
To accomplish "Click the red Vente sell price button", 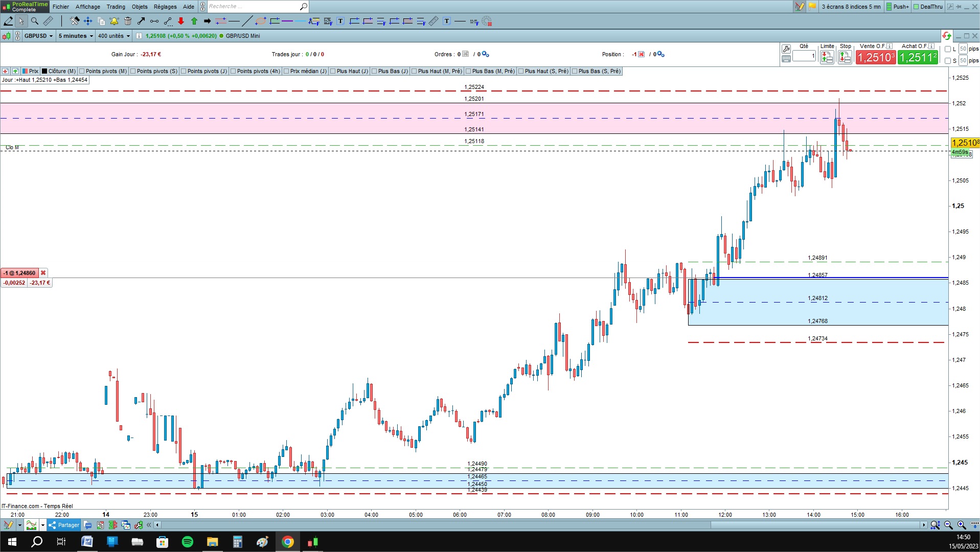I will (876, 57).
